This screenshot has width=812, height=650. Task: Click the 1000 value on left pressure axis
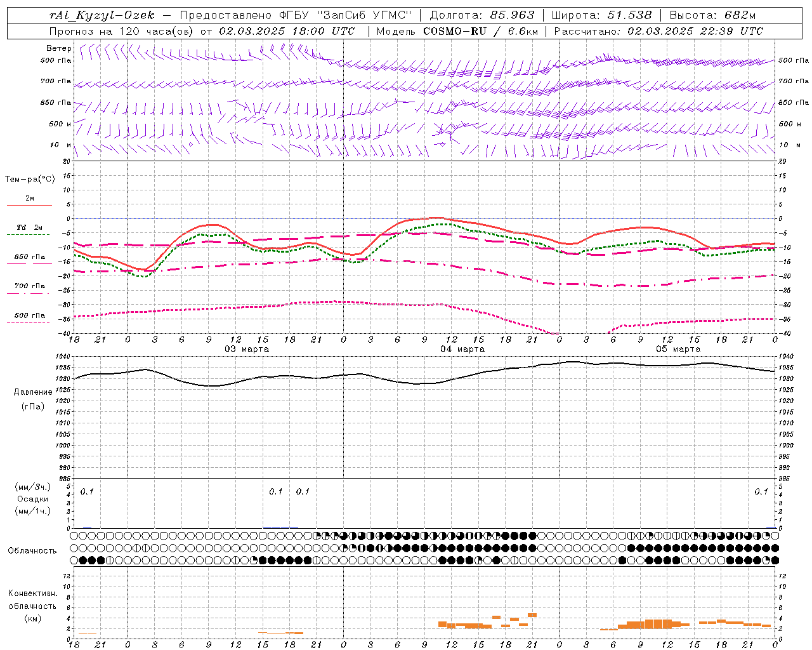pos(63,446)
